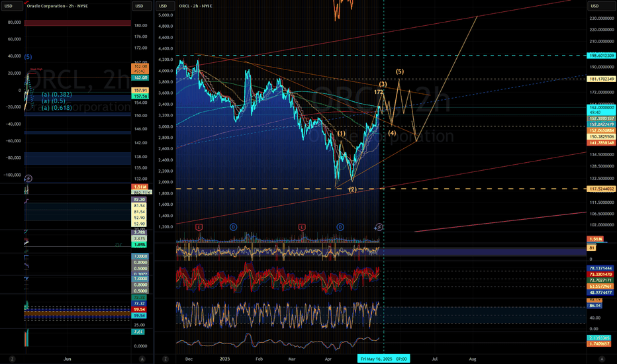
Task: Select the (a) (0.618) retracement label
Action: pos(57,107)
